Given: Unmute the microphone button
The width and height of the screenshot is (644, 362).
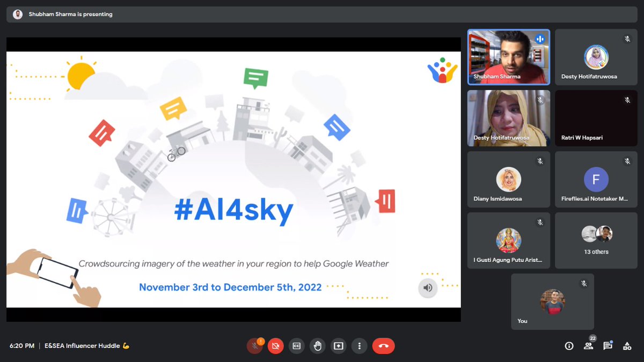Looking at the screenshot, I should (x=254, y=346).
